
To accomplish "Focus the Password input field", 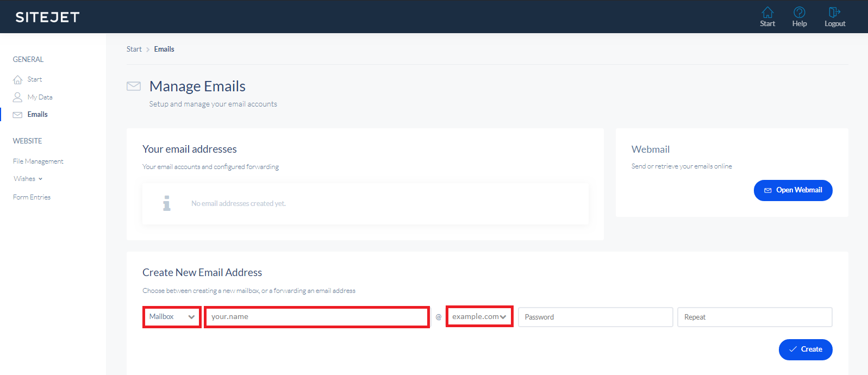I will [x=595, y=317].
